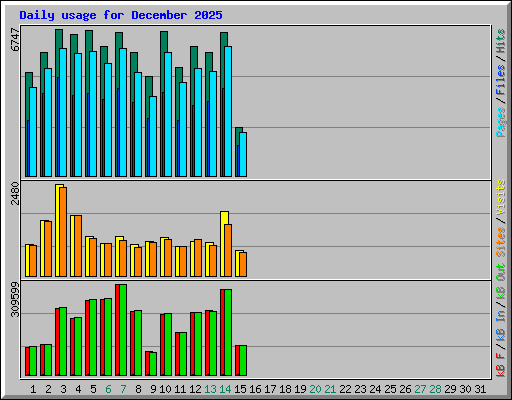
Task: Select day 7 on the x-axis
Action: [123, 389]
